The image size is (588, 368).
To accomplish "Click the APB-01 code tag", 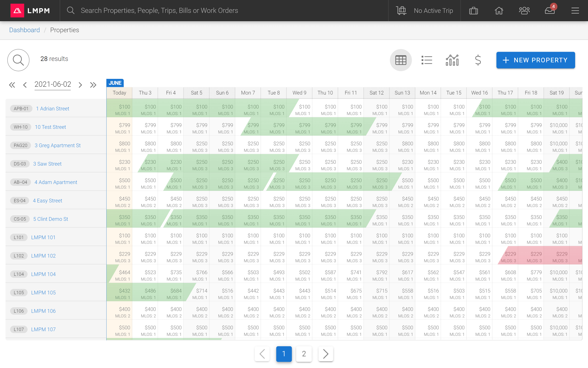I will coord(21,109).
